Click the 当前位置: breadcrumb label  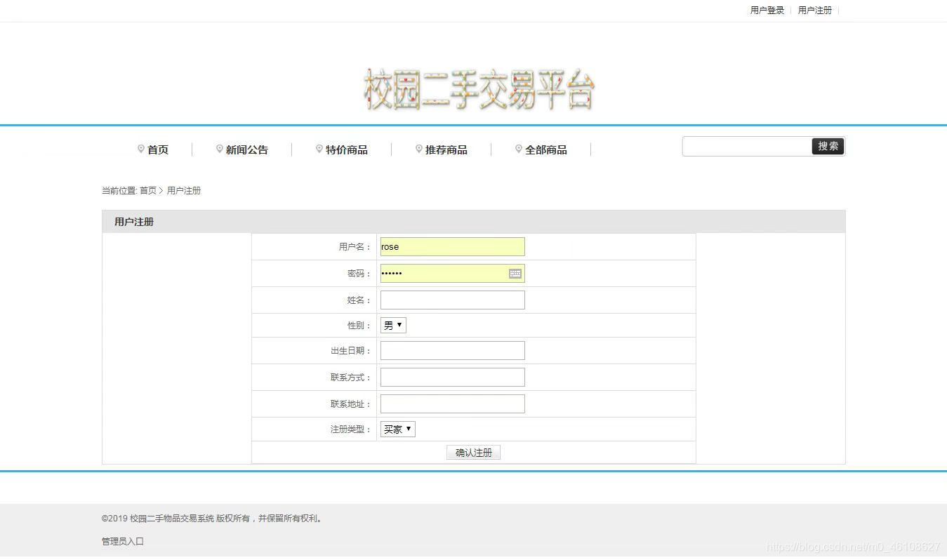coord(119,191)
